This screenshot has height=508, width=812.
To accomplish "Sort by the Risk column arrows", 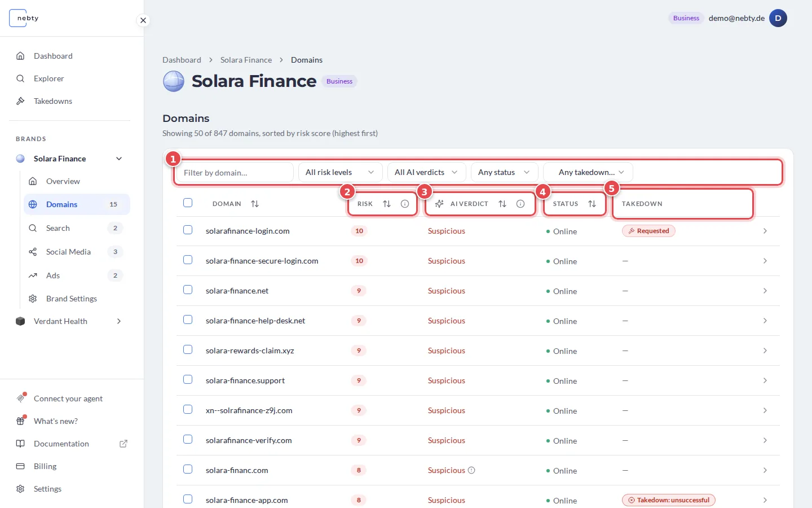I will [x=387, y=204].
